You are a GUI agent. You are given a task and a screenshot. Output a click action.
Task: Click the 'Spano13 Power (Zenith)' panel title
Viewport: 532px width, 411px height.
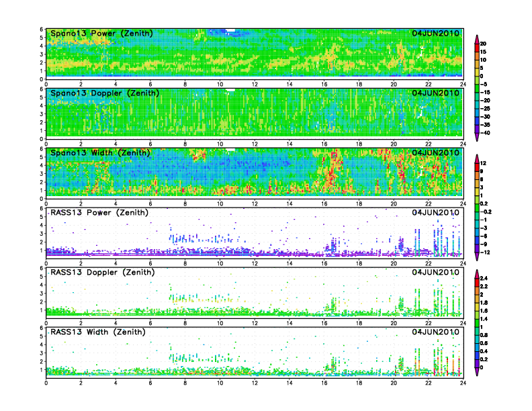(101, 33)
